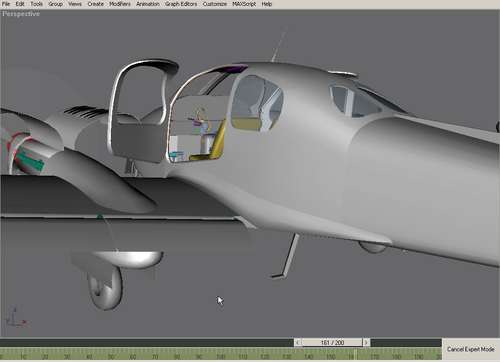Open the Modifiers menu
The width and height of the screenshot is (500, 362).
(120, 4)
